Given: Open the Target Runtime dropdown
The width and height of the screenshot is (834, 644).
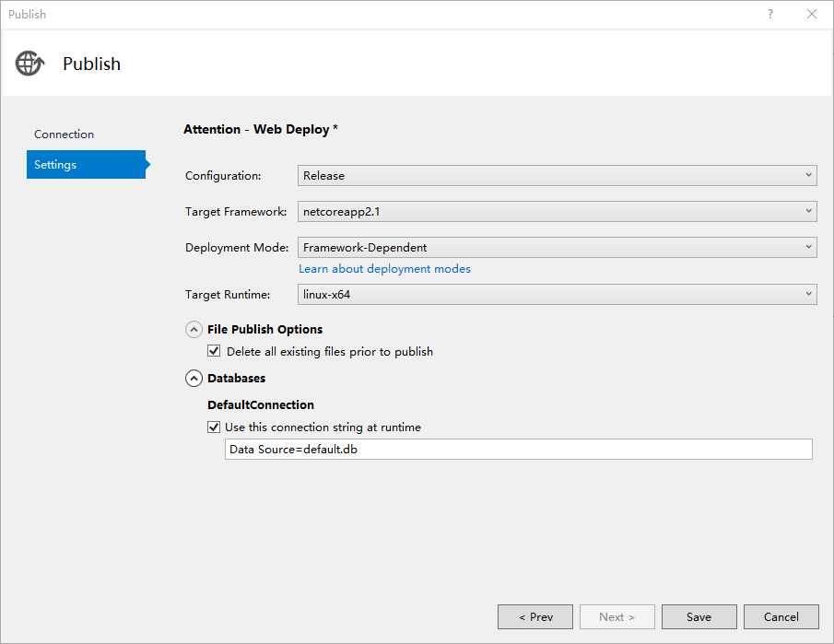Looking at the screenshot, I should pos(557,294).
